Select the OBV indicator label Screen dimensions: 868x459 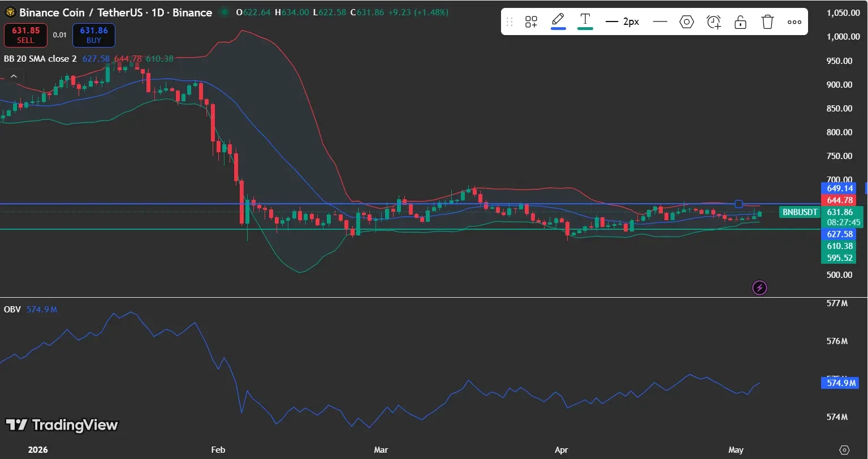12,310
